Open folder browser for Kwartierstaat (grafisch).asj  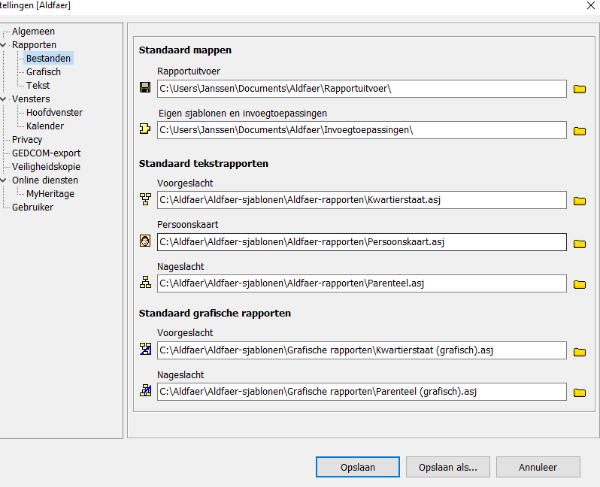coord(579,351)
